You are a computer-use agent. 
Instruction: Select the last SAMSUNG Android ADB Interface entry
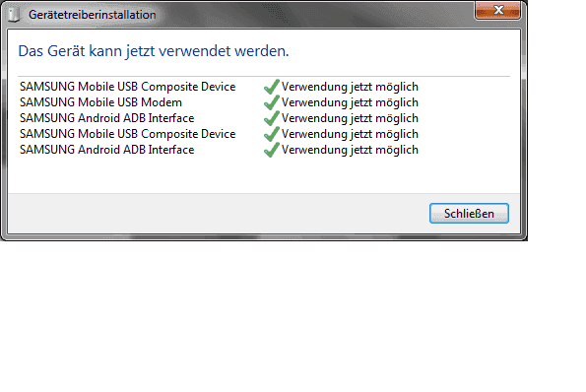107,150
